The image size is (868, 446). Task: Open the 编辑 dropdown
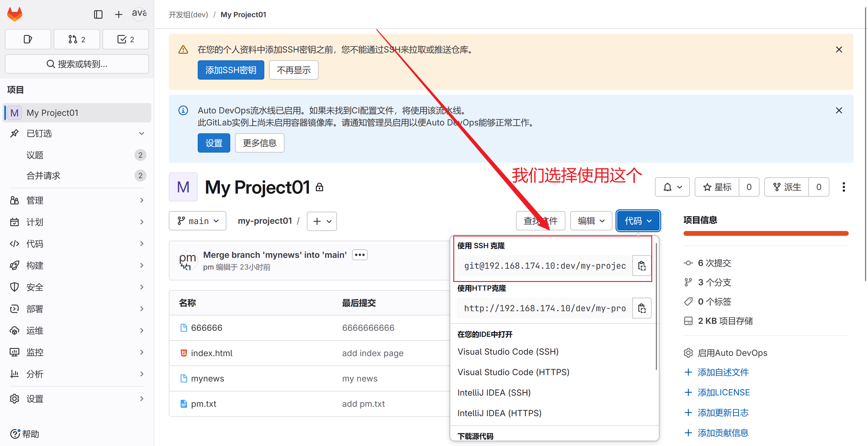tap(591, 221)
